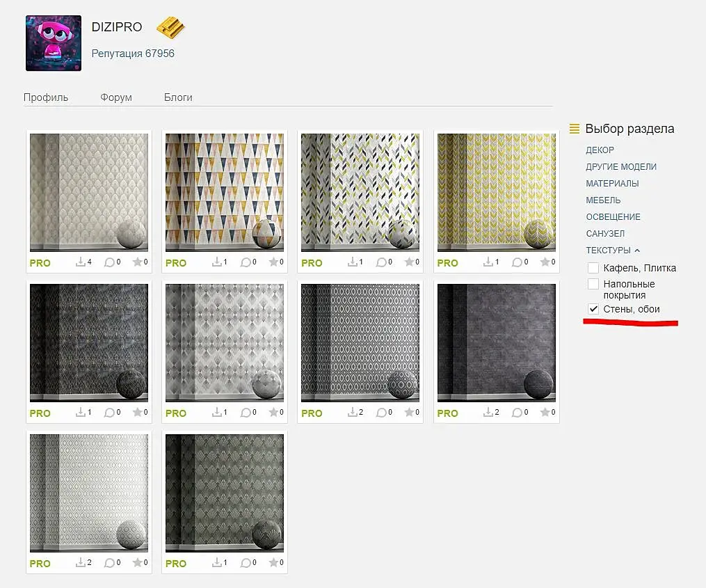Switch to the Блоги tab

tap(178, 97)
